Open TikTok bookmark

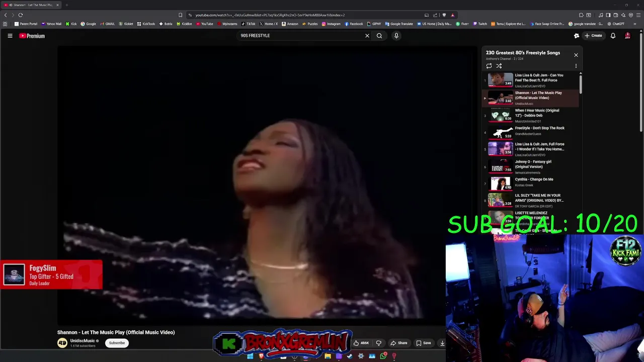click(x=249, y=24)
